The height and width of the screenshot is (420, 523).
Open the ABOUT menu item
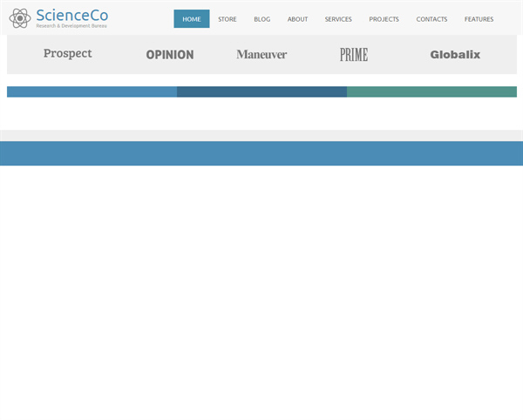pos(297,19)
